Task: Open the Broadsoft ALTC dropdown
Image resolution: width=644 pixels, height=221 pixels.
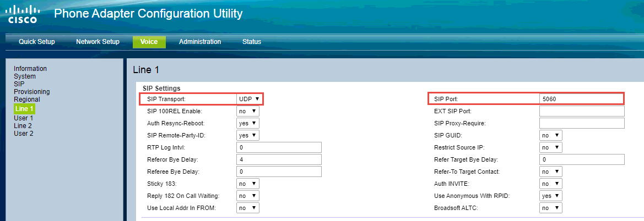Action: (551, 208)
